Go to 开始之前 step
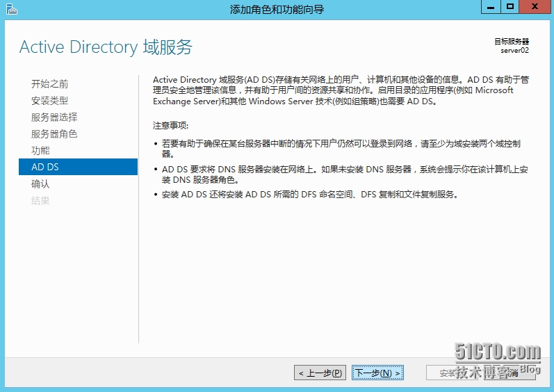This screenshot has width=554, height=392. pyautogui.click(x=49, y=83)
